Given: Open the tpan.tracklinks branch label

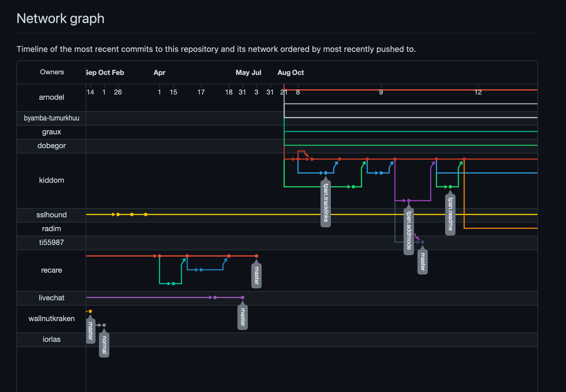Looking at the screenshot, I should point(326,203).
